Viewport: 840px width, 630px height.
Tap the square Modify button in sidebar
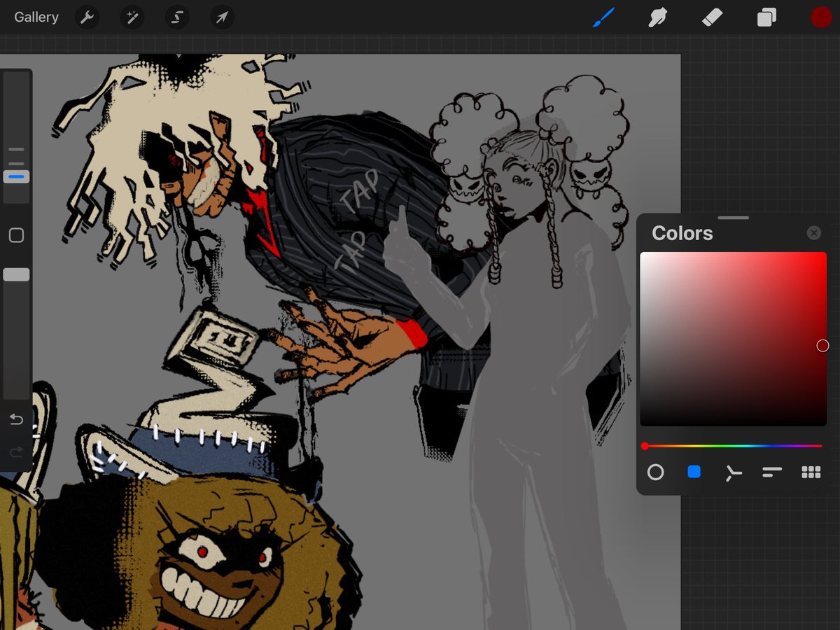point(16,236)
